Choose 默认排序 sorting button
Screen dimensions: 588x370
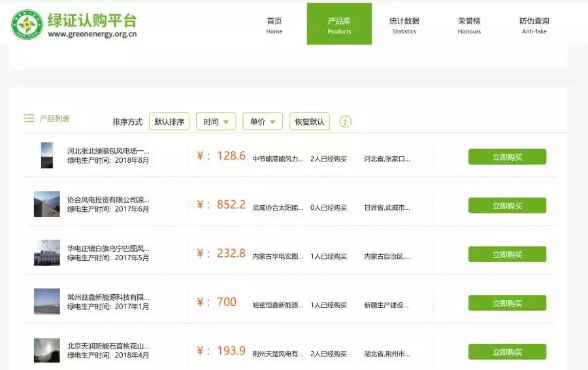(x=169, y=122)
